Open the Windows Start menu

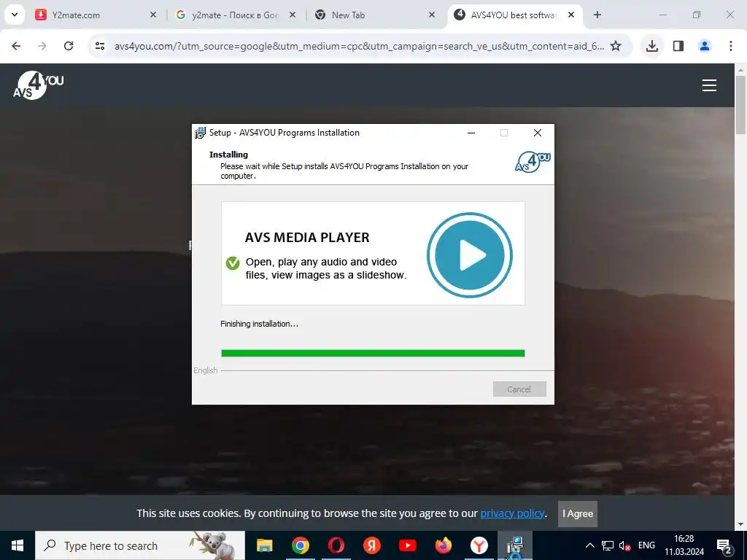[18, 545]
